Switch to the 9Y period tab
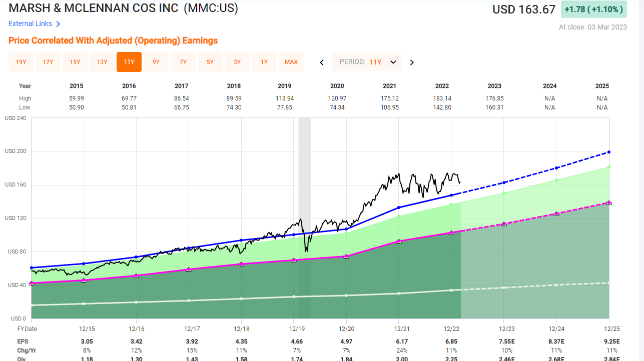Image resolution: width=644 pixels, height=361 pixels. (x=156, y=62)
